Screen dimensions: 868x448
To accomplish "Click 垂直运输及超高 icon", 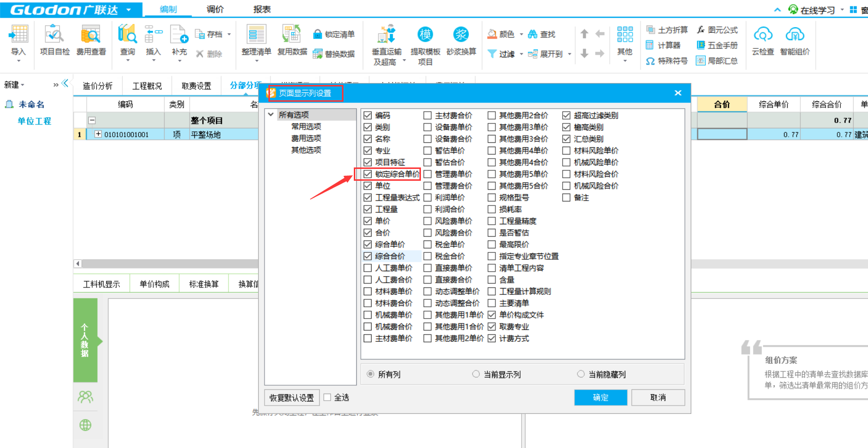I will click(x=386, y=35).
